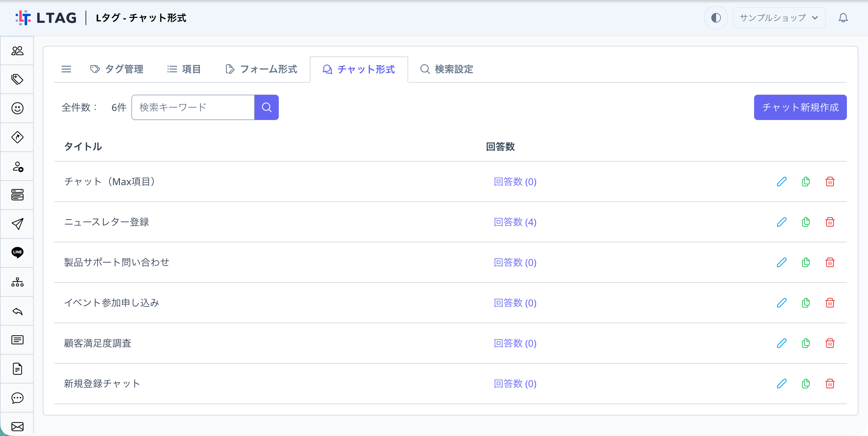The width and height of the screenshot is (868, 436).
Task: Click the LTAG logo
Action: click(46, 17)
